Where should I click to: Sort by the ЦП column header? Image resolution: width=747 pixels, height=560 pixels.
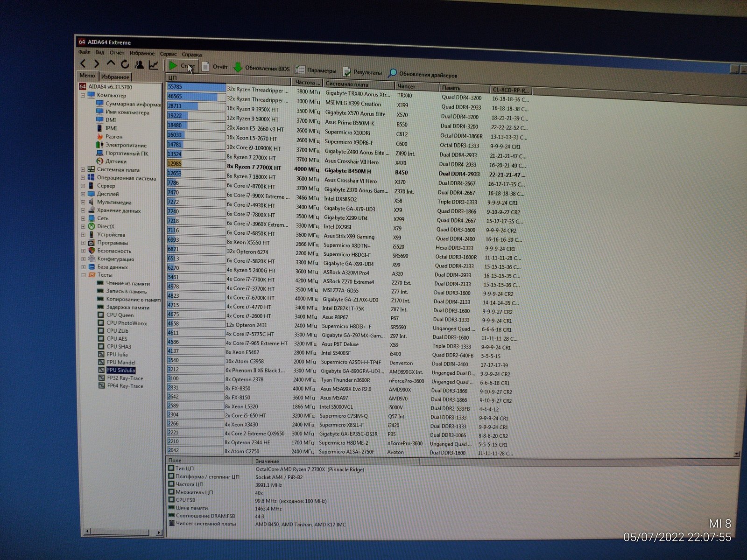click(x=229, y=79)
